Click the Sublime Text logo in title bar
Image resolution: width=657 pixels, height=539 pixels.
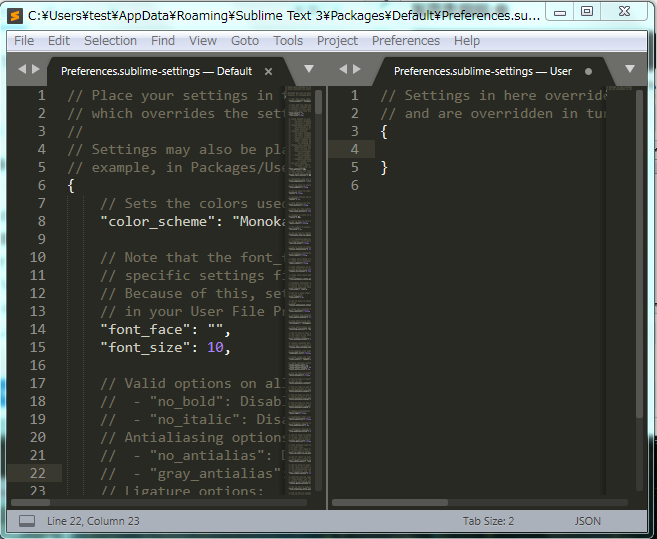point(15,16)
